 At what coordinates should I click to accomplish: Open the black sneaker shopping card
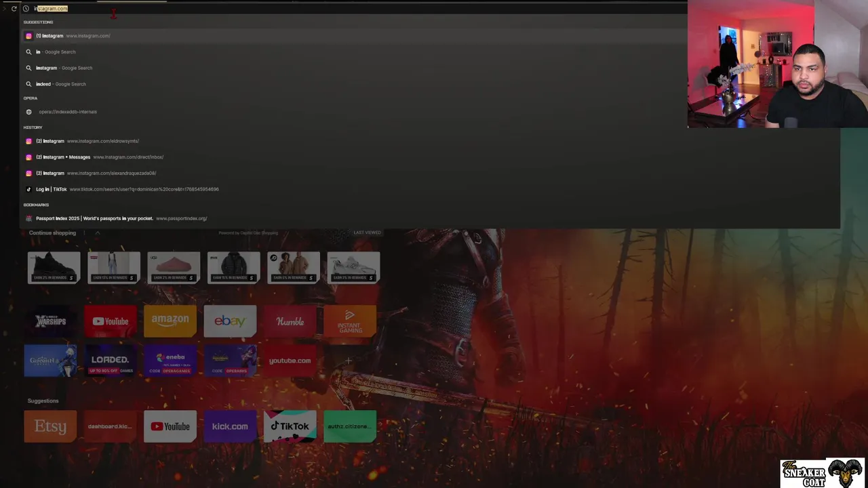[x=54, y=267]
